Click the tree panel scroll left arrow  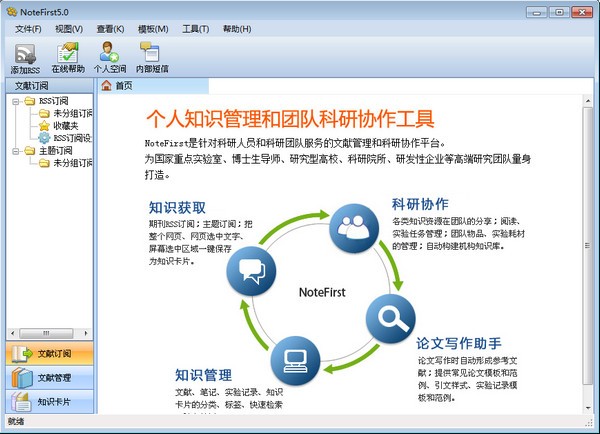click(12, 333)
